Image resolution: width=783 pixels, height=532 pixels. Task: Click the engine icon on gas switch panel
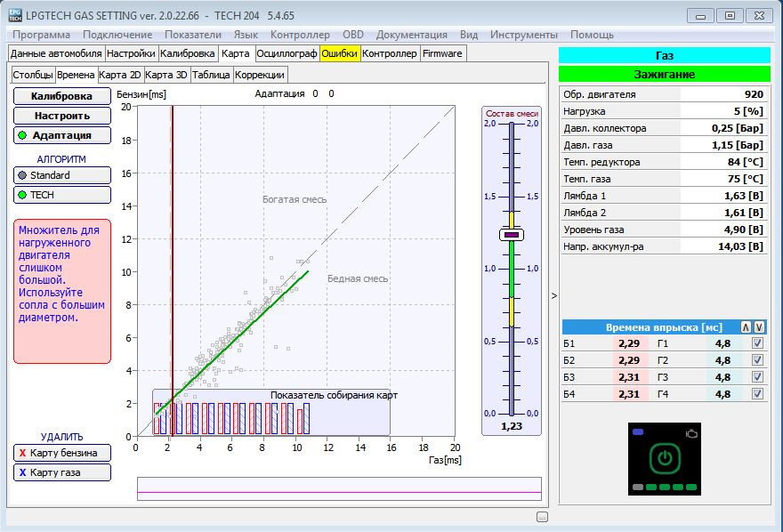coord(691,433)
